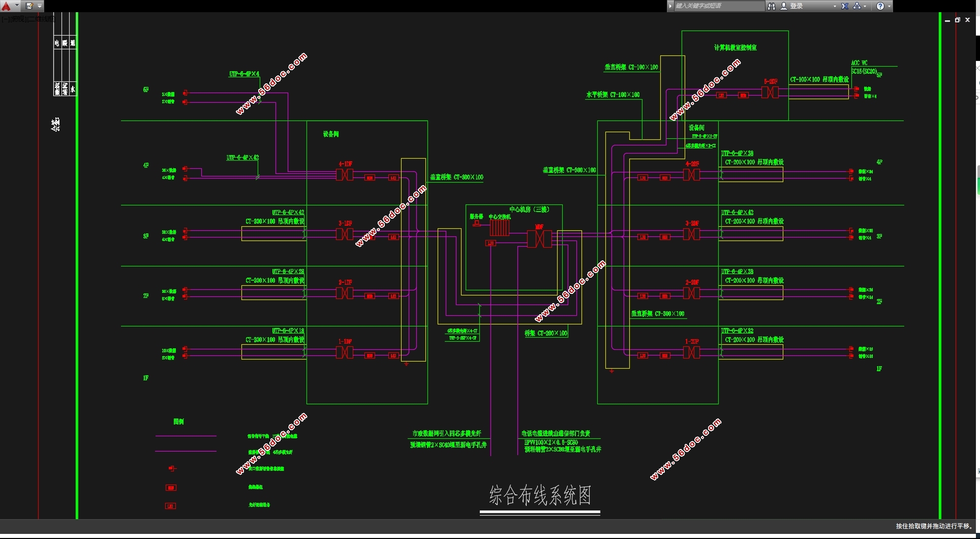Click the Save As quick access icon

tap(29, 6)
